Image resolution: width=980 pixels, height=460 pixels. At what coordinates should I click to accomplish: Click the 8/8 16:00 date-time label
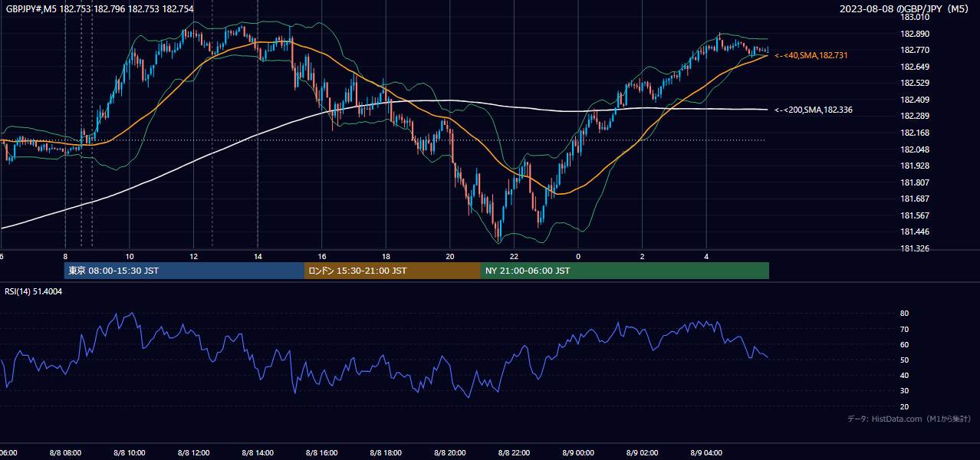321,453
